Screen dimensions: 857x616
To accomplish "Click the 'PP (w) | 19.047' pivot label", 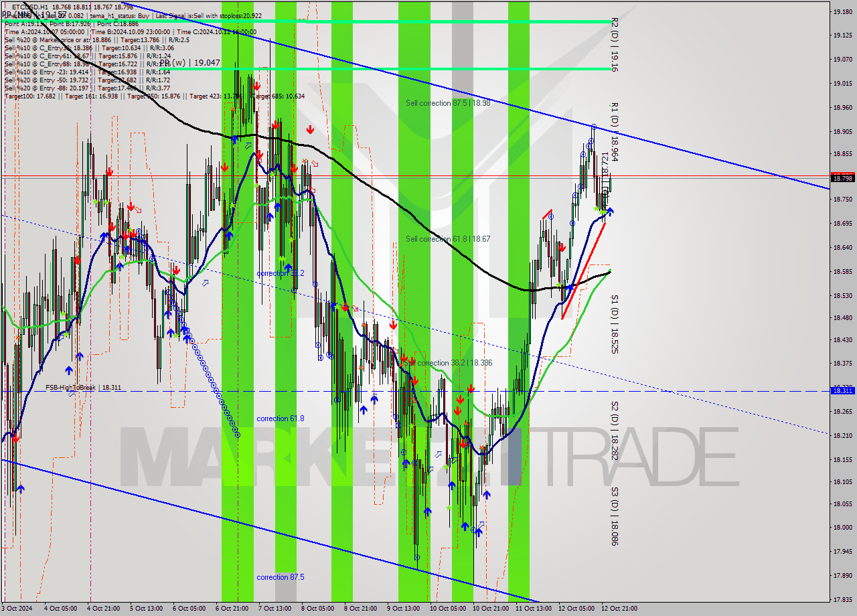I will [x=189, y=62].
